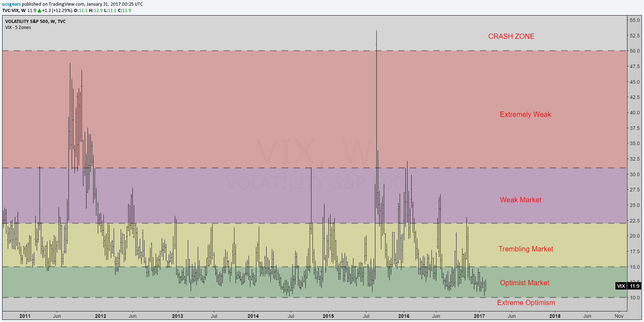
Task: Click the 2012 time axis label
Action: pos(101,316)
